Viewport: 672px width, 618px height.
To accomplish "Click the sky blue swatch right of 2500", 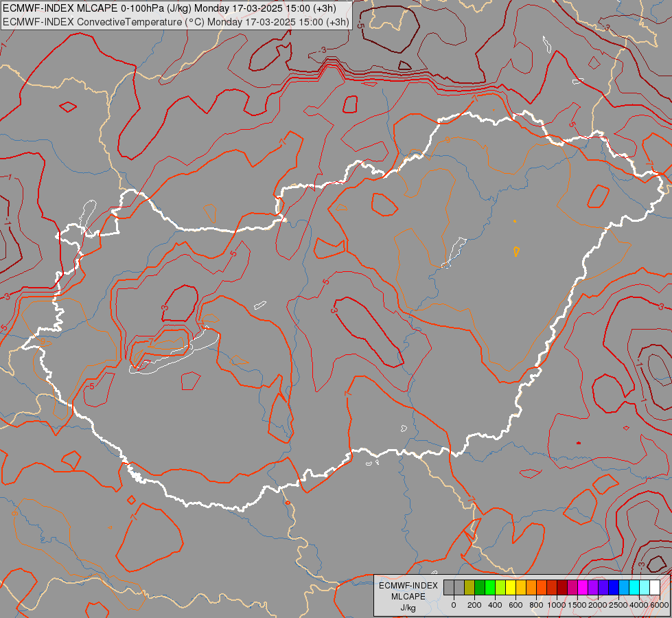I will [625, 588].
